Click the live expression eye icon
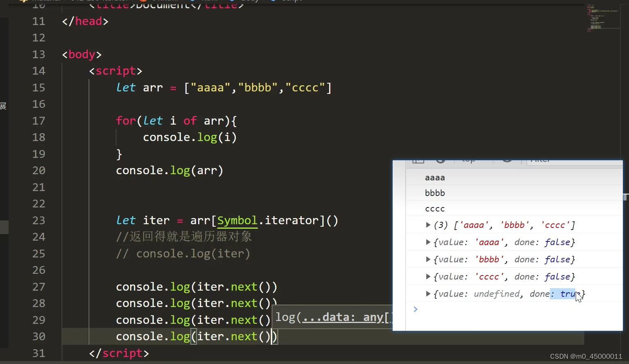 [x=507, y=161]
